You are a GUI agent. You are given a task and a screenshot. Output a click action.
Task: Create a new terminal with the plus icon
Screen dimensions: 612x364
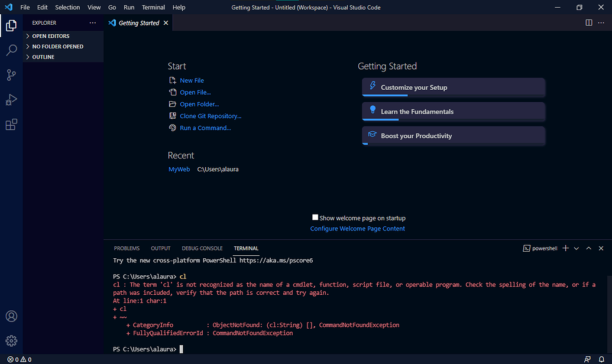click(x=565, y=248)
